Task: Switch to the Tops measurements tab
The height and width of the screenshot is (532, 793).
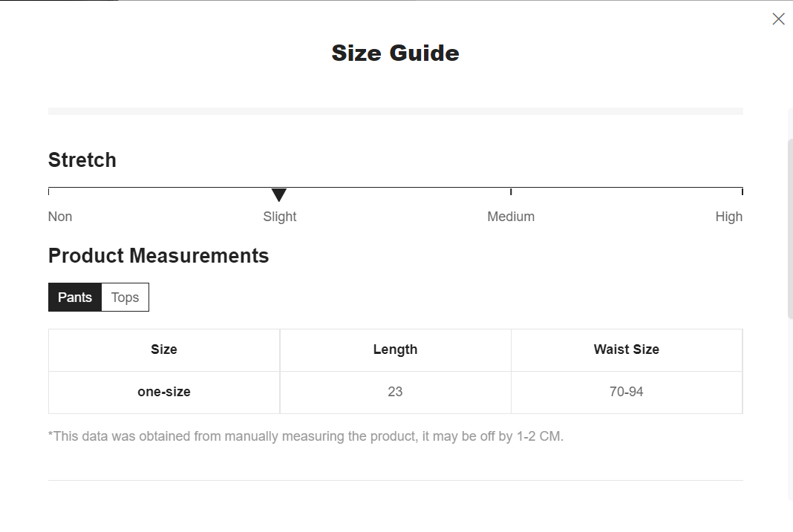Action: [125, 297]
